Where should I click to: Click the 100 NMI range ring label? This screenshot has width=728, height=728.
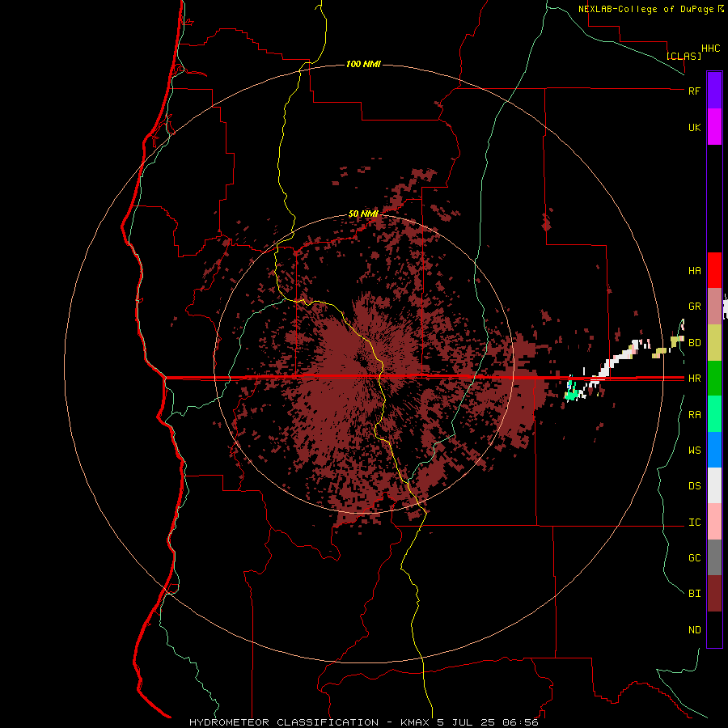[x=363, y=64]
